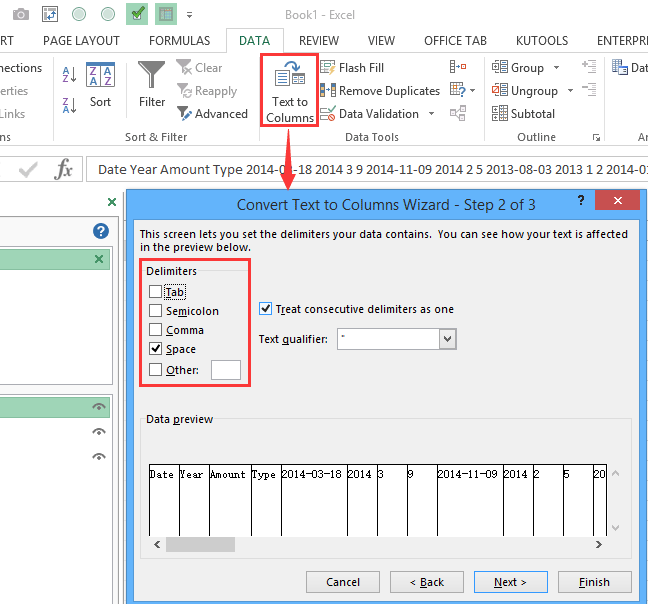Click the Next button in wizard
Image resolution: width=648 pixels, height=604 pixels.
pos(509,582)
